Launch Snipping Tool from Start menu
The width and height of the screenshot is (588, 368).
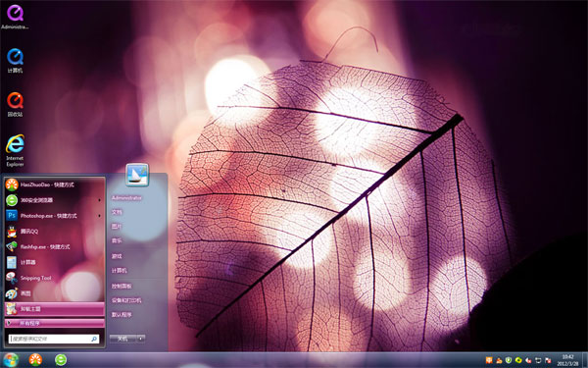click(x=54, y=278)
